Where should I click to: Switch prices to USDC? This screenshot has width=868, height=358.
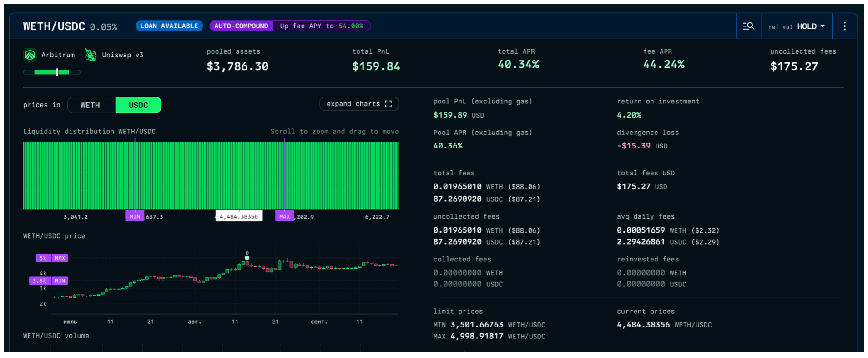138,105
